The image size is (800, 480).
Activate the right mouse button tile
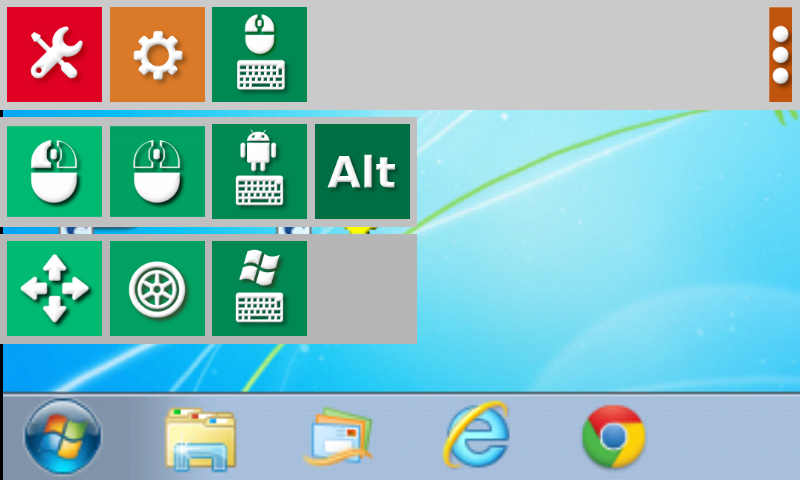157,171
